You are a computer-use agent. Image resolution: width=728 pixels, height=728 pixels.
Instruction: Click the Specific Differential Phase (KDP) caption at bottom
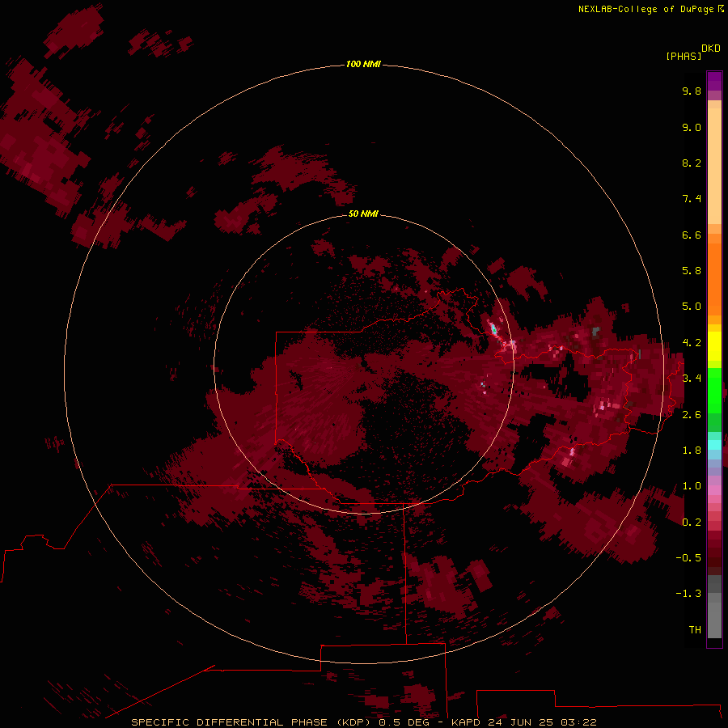pyautogui.click(x=363, y=722)
